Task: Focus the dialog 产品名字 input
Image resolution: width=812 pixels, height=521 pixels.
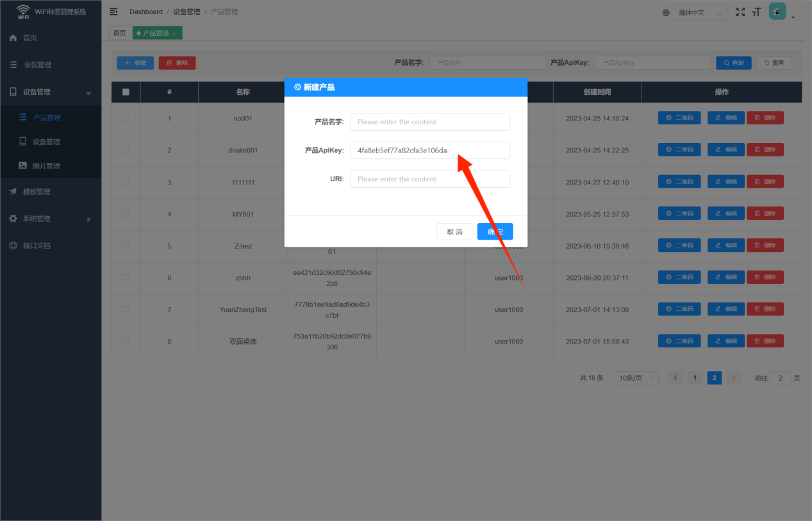Action: (430, 122)
